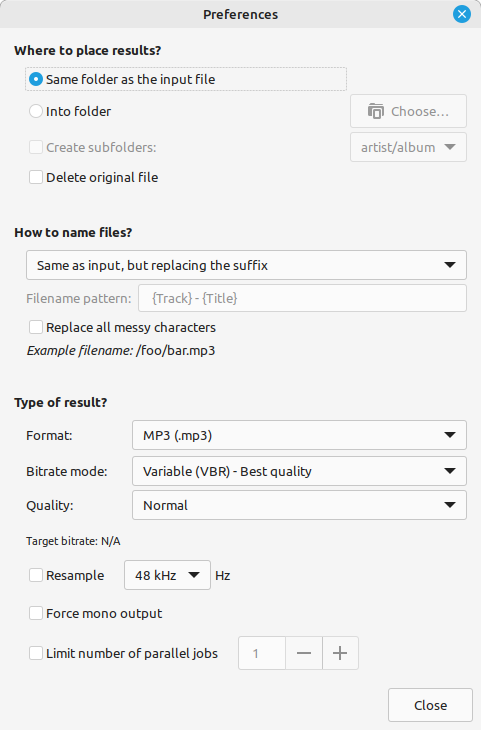Screen dimensions: 481x730
Task: Open the Bitrate mode dropdown
Action: pyautogui.click(x=299, y=471)
